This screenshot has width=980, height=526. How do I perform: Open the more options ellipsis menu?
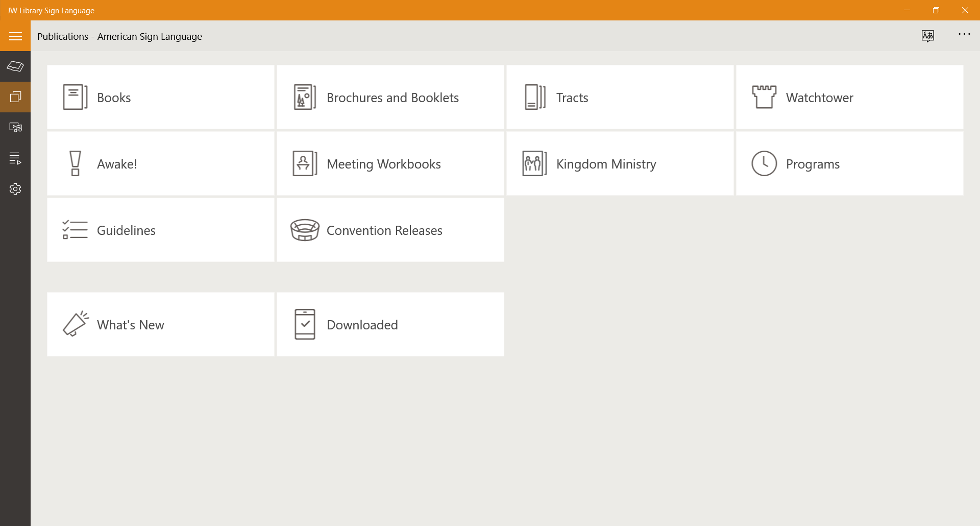point(964,34)
